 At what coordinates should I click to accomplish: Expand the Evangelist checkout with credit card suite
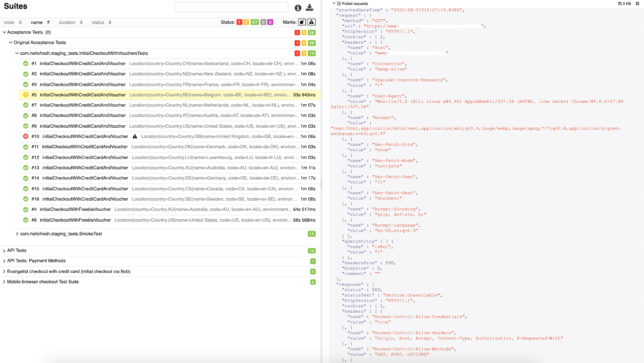coord(4,272)
